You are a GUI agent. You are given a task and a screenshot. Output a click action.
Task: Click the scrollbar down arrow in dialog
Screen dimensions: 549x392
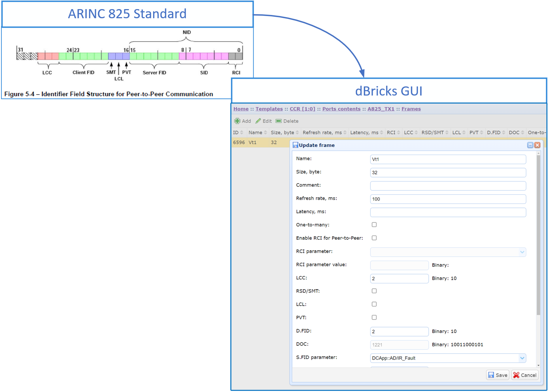[538, 365]
